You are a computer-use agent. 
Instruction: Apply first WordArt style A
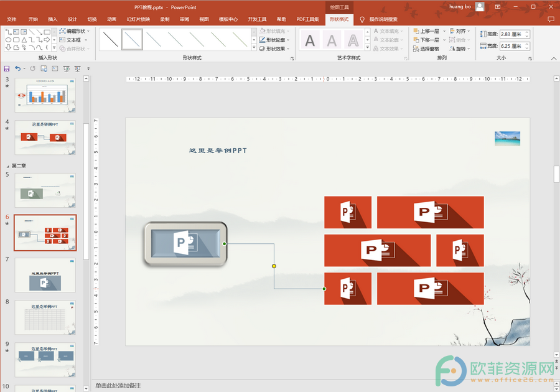pyautogui.click(x=310, y=40)
